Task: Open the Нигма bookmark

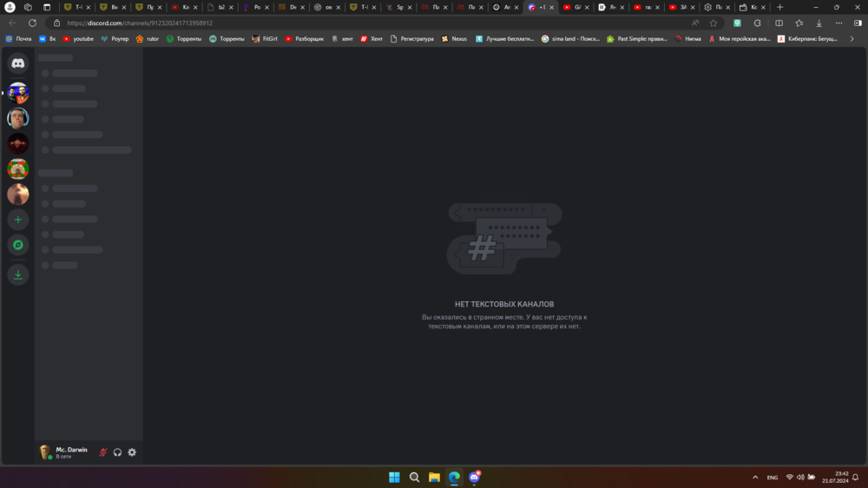Action: [x=688, y=39]
